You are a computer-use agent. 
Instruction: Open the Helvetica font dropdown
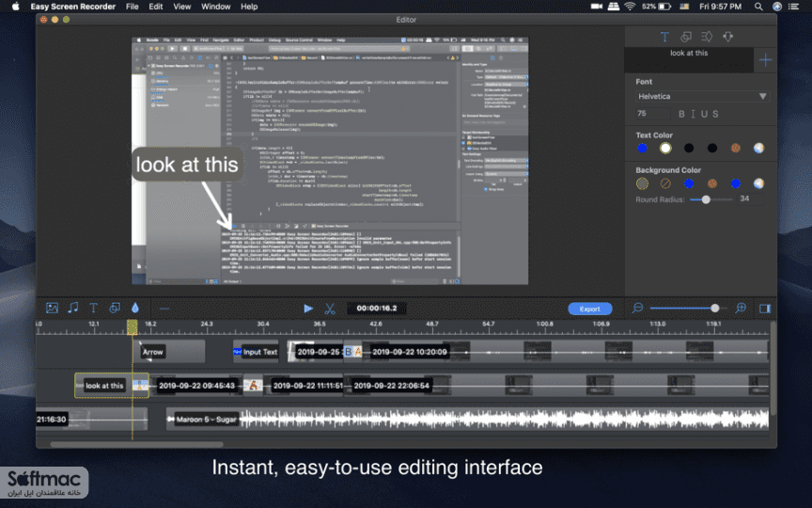[702, 96]
